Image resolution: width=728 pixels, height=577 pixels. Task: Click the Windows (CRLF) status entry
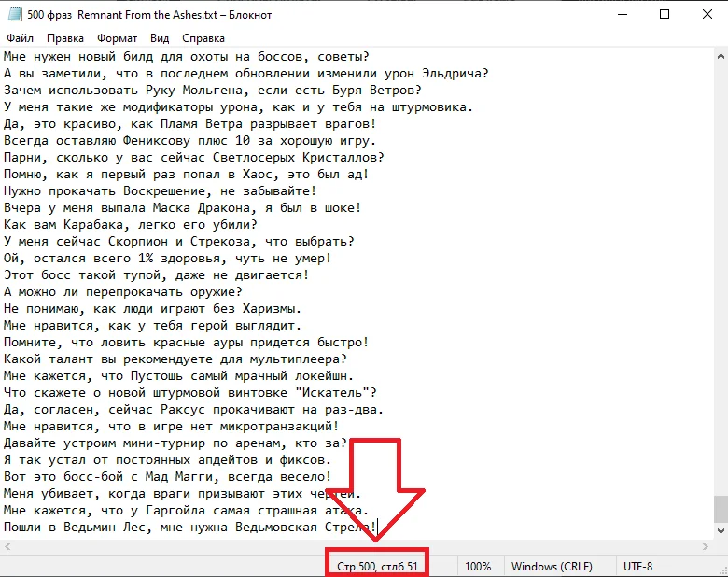[552, 567]
